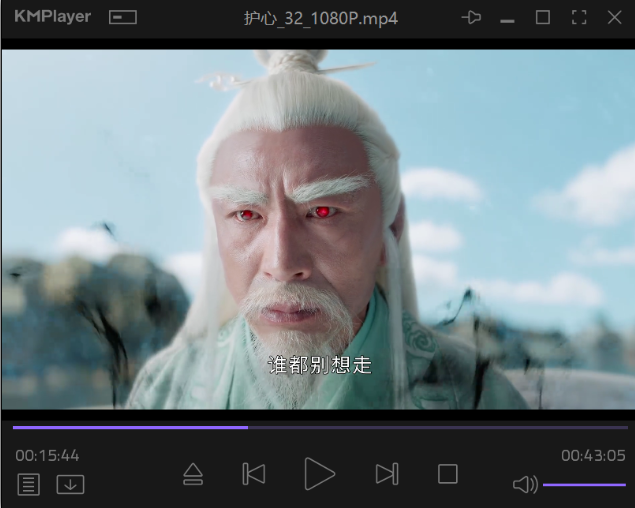Viewport: 635px width, 508px height.
Task: Open the playlist panel
Action: [29, 485]
